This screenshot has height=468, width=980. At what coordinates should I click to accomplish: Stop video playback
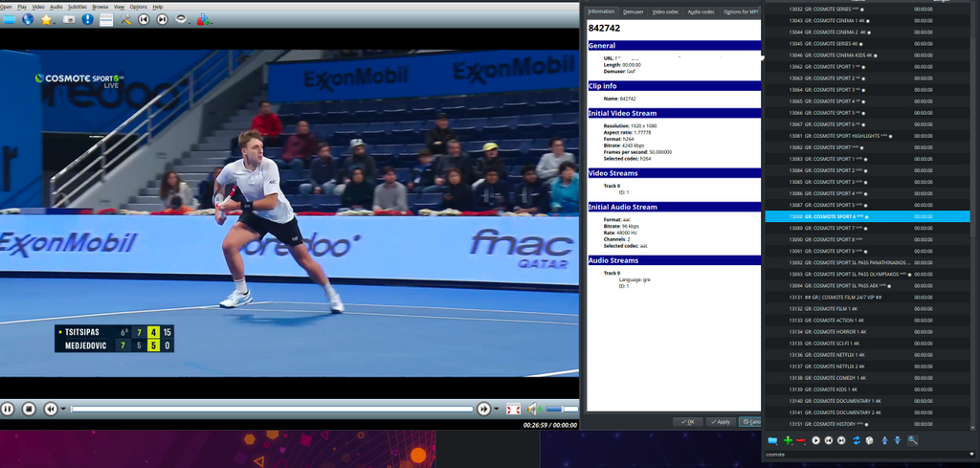tap(29, 410)
